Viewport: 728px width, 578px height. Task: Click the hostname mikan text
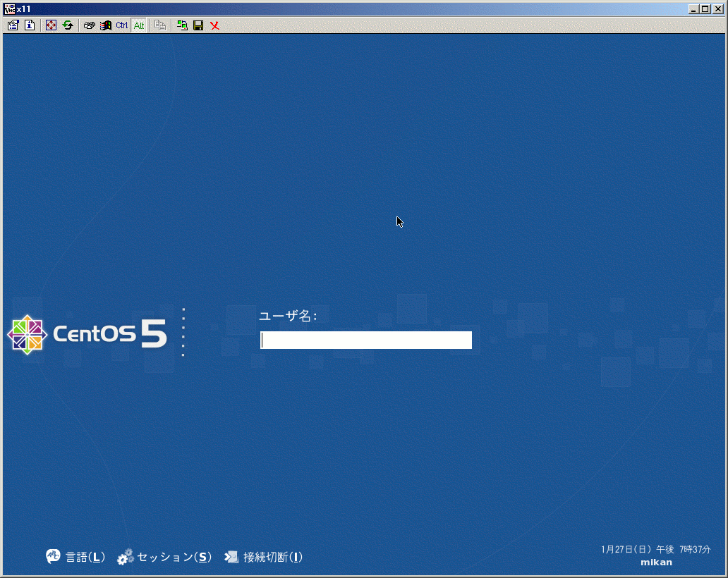coord(656,562)
